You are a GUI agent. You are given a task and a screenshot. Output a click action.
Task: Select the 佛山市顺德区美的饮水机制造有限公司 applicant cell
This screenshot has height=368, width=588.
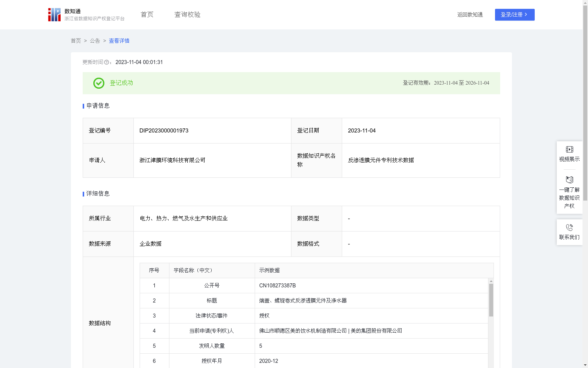(x=371, y=331)
